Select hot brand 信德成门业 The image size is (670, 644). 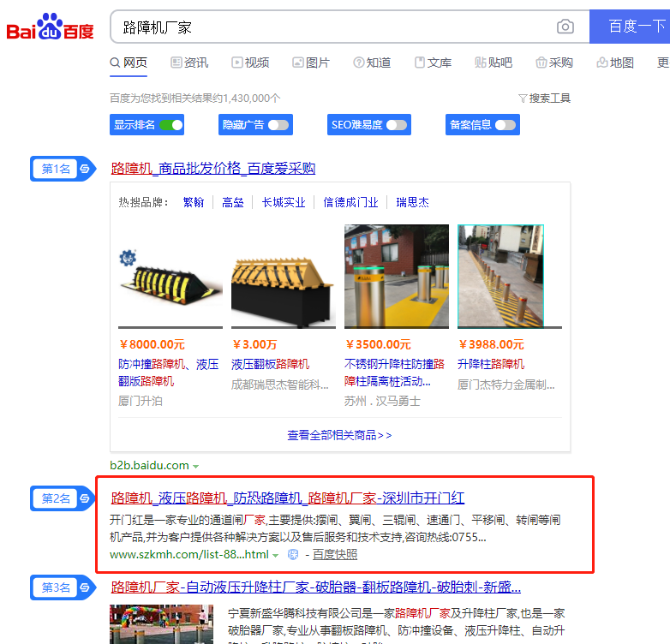350,202
